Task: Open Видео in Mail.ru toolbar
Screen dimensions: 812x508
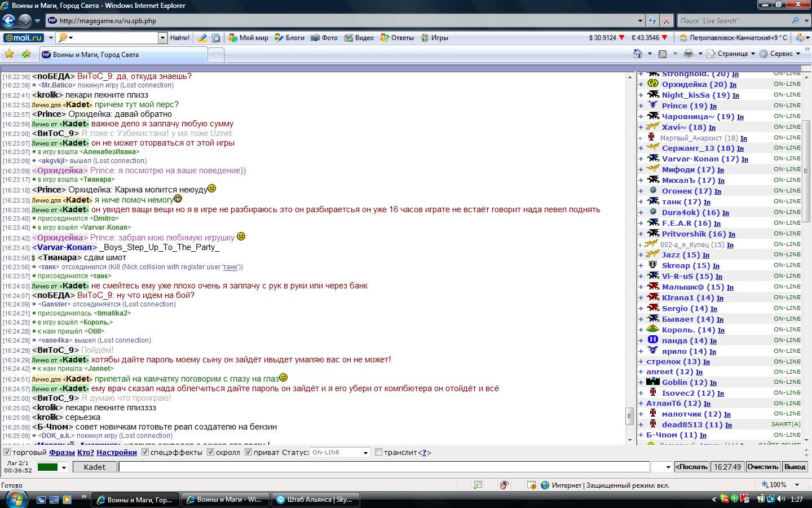Action: (x=359, y=38)
